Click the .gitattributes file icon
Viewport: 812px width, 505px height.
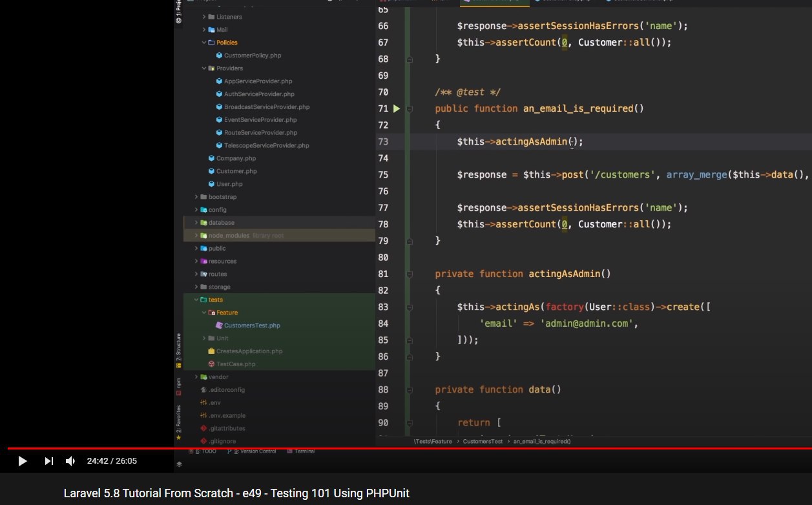[203, 428]
